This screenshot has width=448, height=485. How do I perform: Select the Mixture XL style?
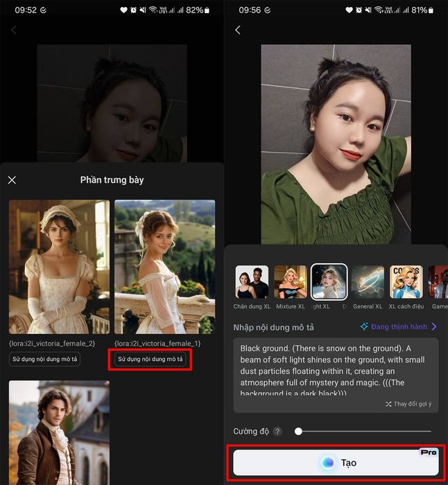290,283
